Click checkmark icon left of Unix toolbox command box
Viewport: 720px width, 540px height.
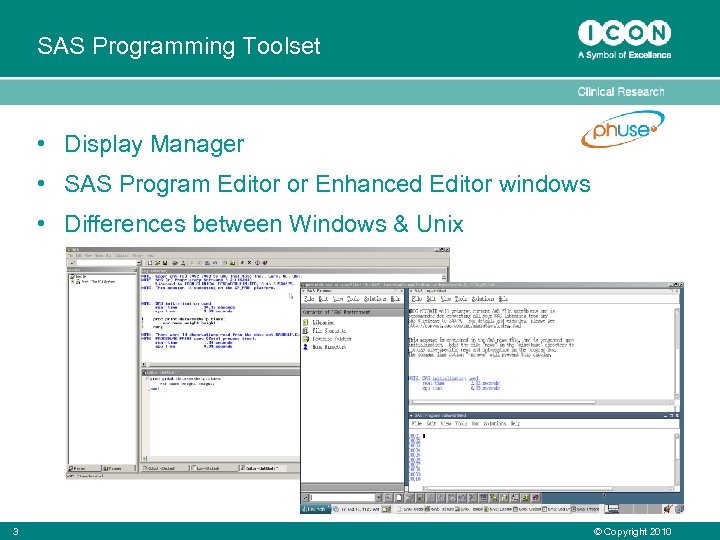(305, 498)
